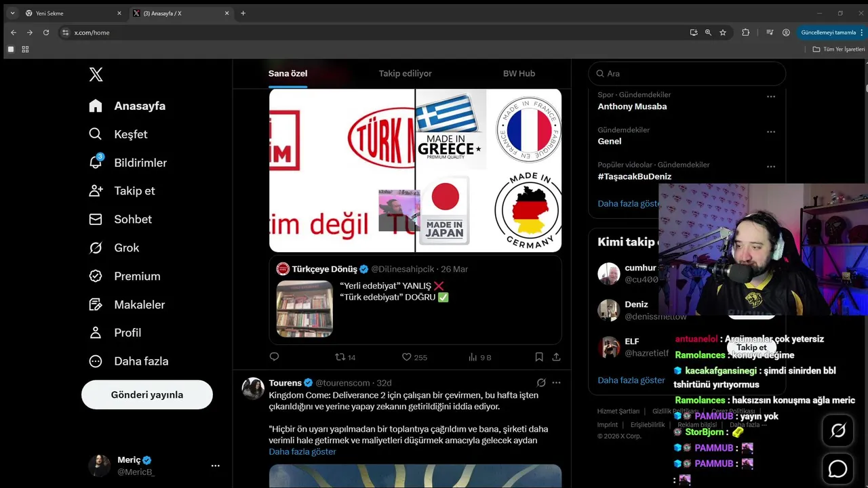
Task: Go to Profil page
Action: point(115,333)
